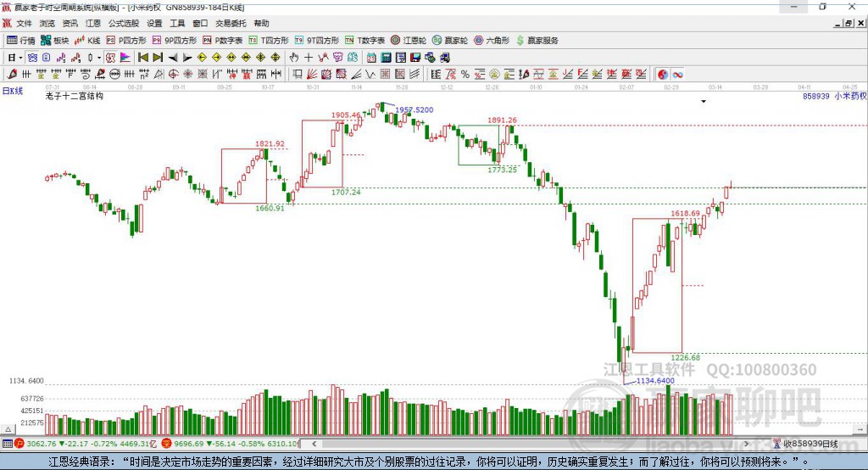Click the antenna signal icon in status bar
This screenshot has height=470, width=868.
pyautogui.click(x=777, y=444)
